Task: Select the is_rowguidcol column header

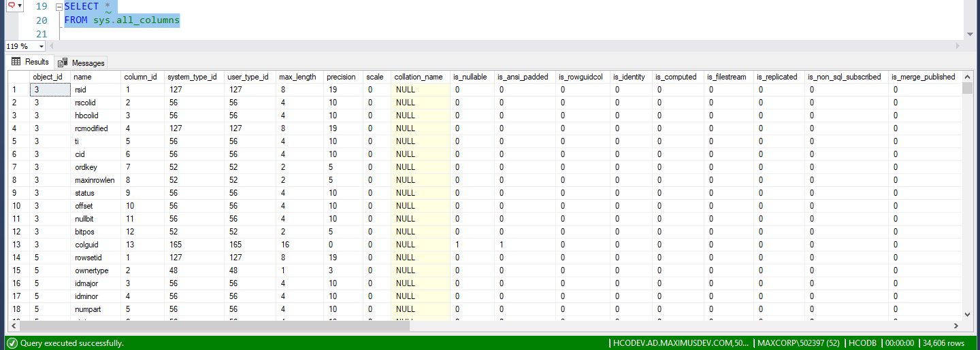Action: [x=582, y=77]
